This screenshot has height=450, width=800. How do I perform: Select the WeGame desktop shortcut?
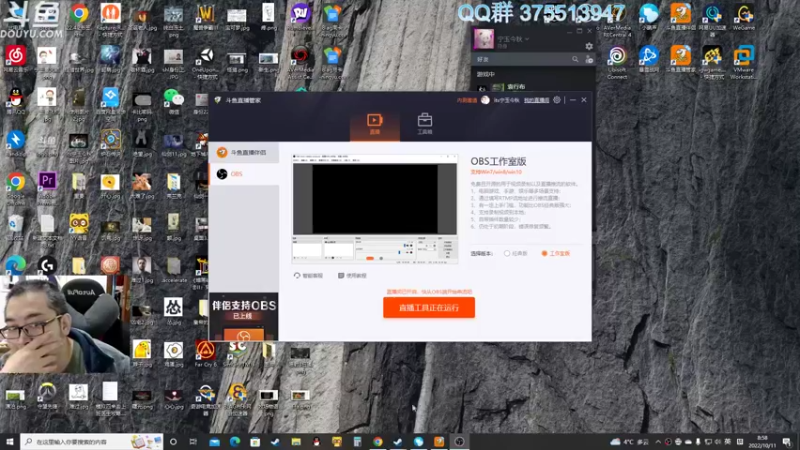743,18
